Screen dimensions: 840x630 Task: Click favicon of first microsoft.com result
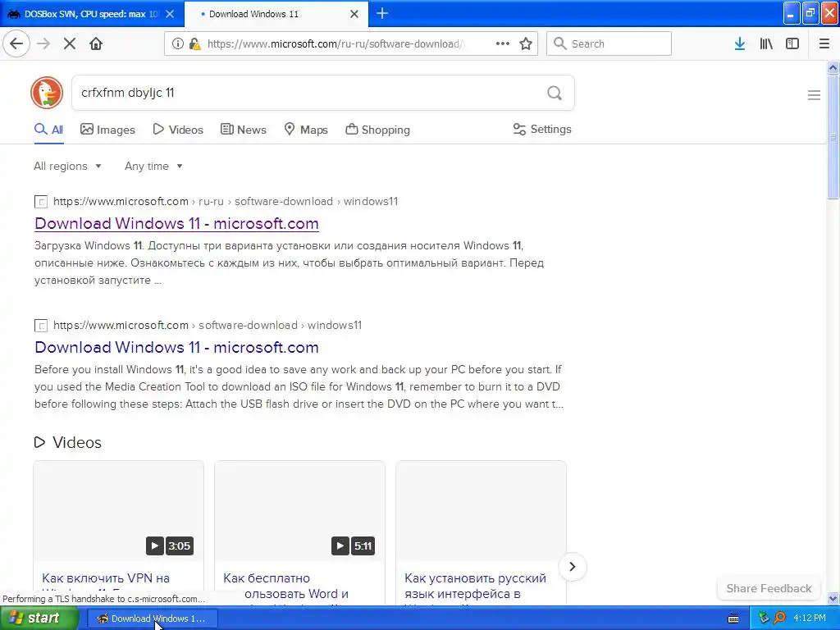click(41, 202)
